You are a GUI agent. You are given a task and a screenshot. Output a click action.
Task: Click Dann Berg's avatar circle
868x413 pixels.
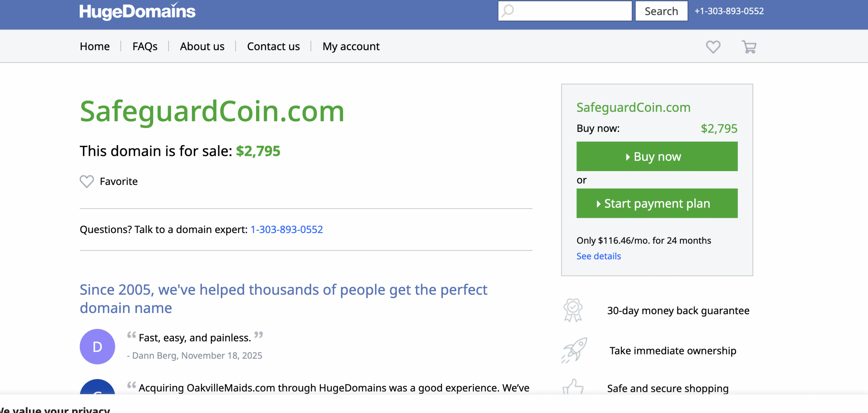(x=97, y=346)
